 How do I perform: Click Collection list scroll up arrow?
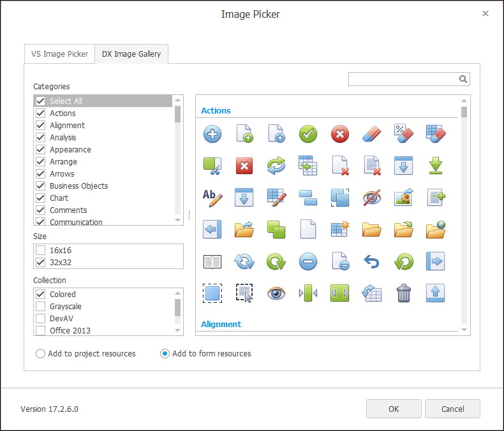[177, 293]
